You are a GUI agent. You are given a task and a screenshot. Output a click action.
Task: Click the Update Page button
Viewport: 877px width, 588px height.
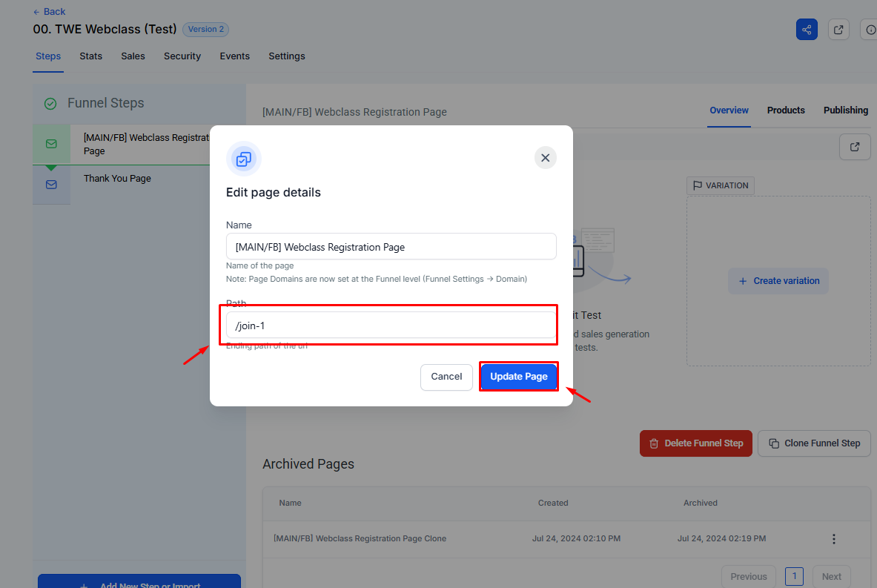[518, 377]
